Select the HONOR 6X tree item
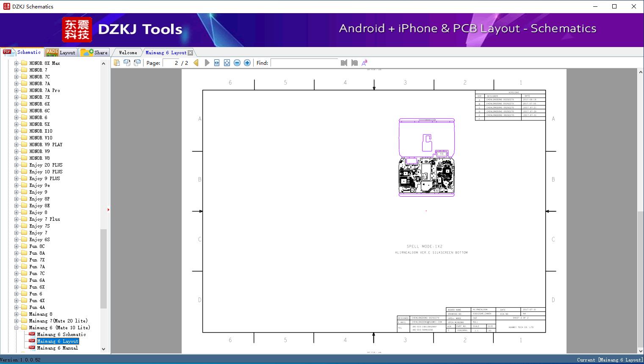644x364 pixels. click(x=39, y=104)
